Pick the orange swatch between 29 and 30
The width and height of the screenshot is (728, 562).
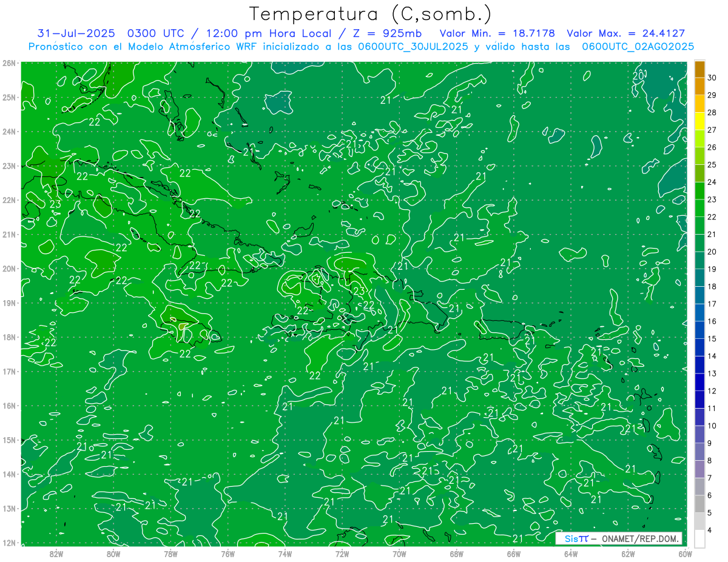coord(699,87)
